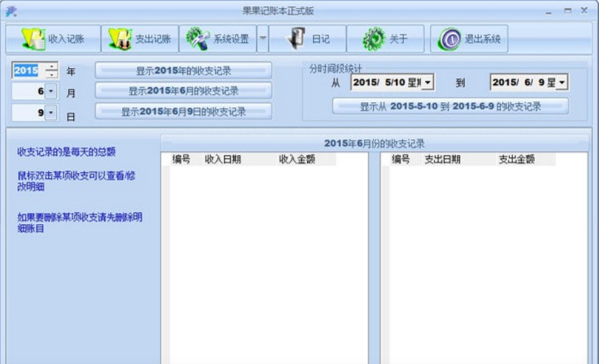Click the 收入记账 toolbar label
604x364 pixels.
coord(67,39)
